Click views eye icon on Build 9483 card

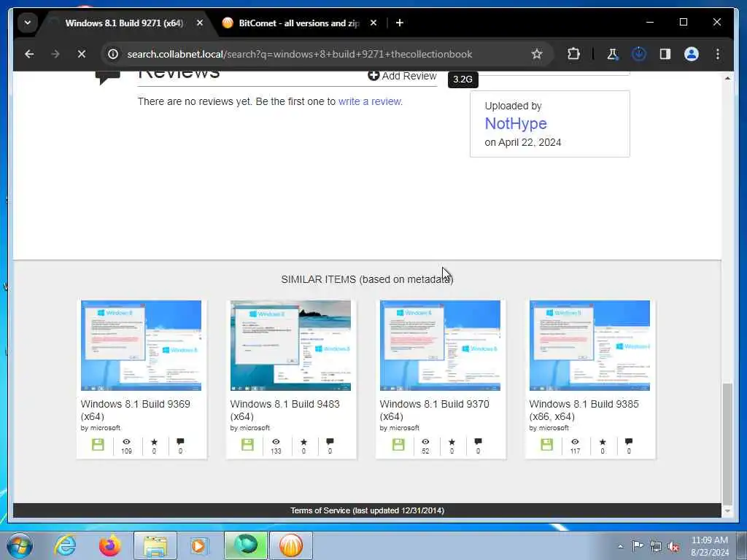click(x=276, y=442)
